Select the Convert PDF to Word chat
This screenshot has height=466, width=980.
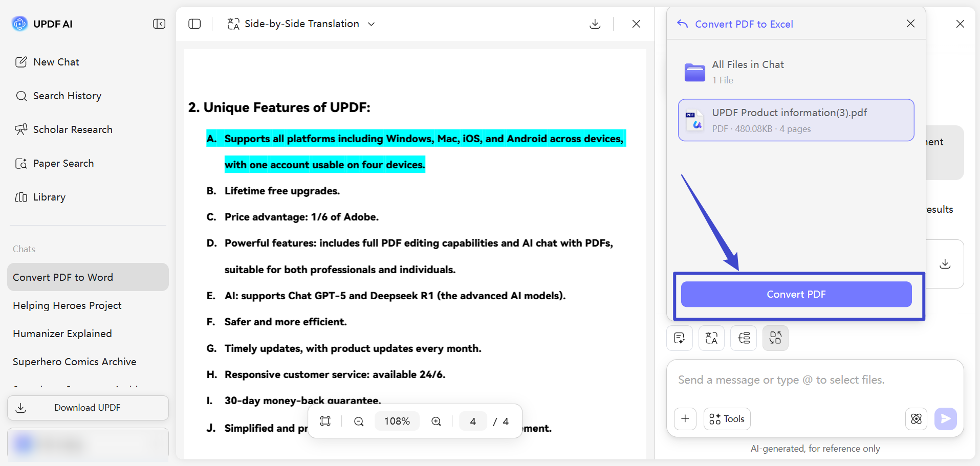tap(88, 277)
